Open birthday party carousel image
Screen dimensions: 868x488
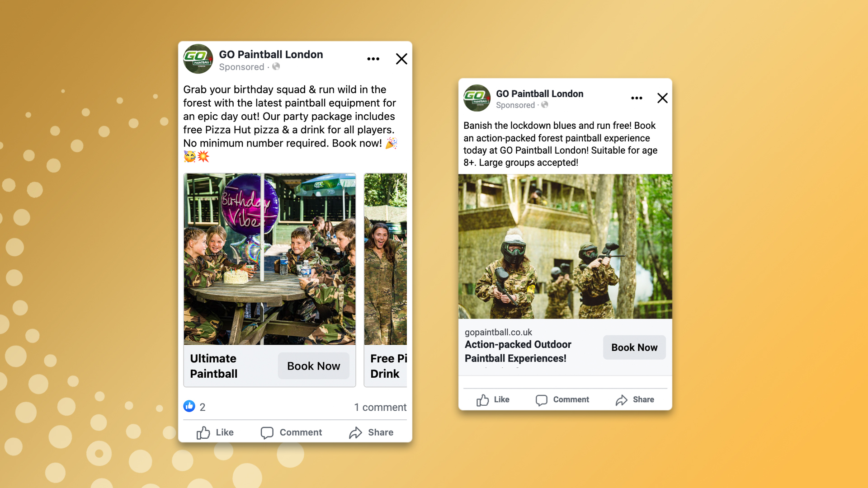pyautogui.click(x=269, y=259)
